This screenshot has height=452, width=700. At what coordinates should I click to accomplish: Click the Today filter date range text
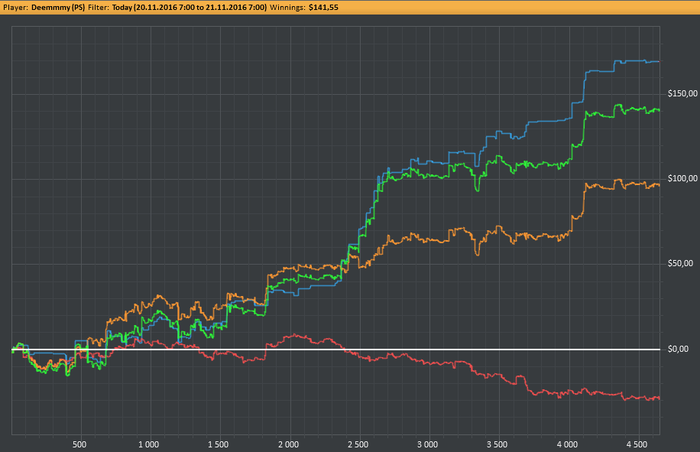pos(189,7)
